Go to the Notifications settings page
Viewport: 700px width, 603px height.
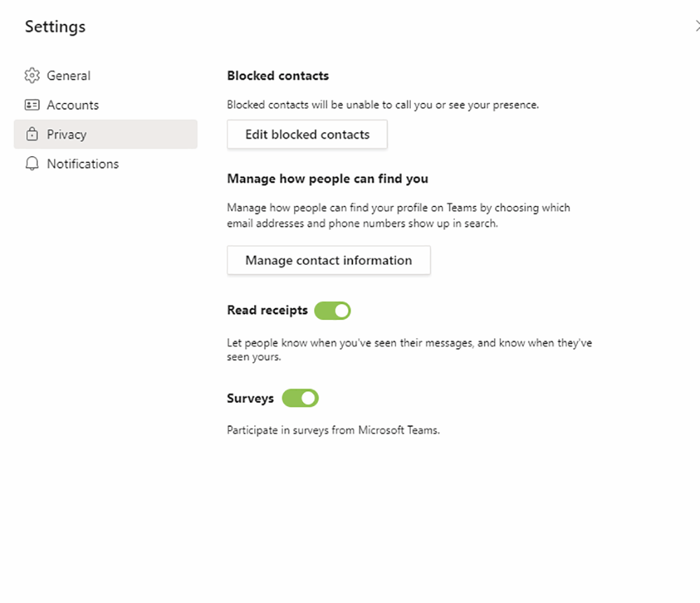[x=83, y=163]
